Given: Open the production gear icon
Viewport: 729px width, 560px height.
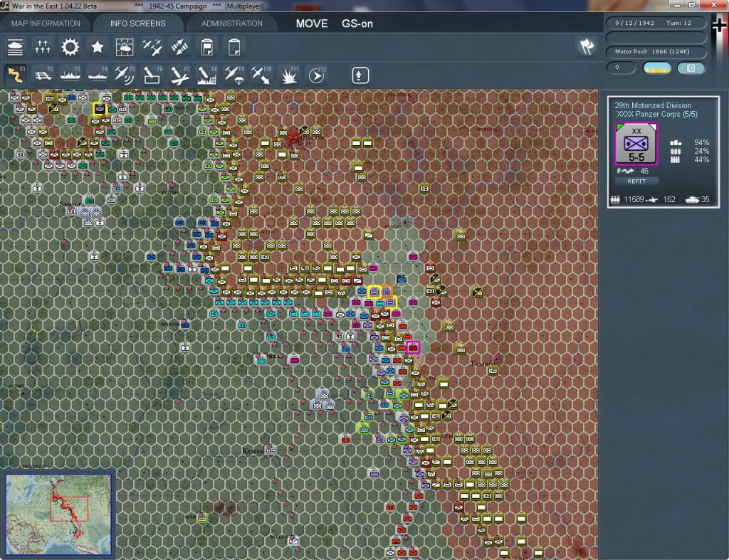Looking at the screenshot, I should point(70,47).
